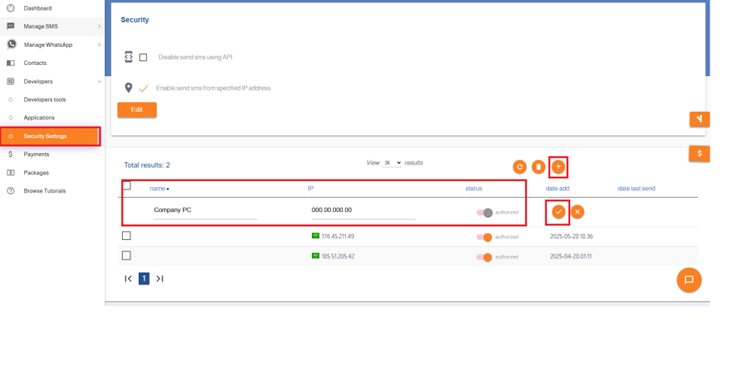Sort table by date add column
This screenshot has height=366, width=739.
[x=558, y=188]
